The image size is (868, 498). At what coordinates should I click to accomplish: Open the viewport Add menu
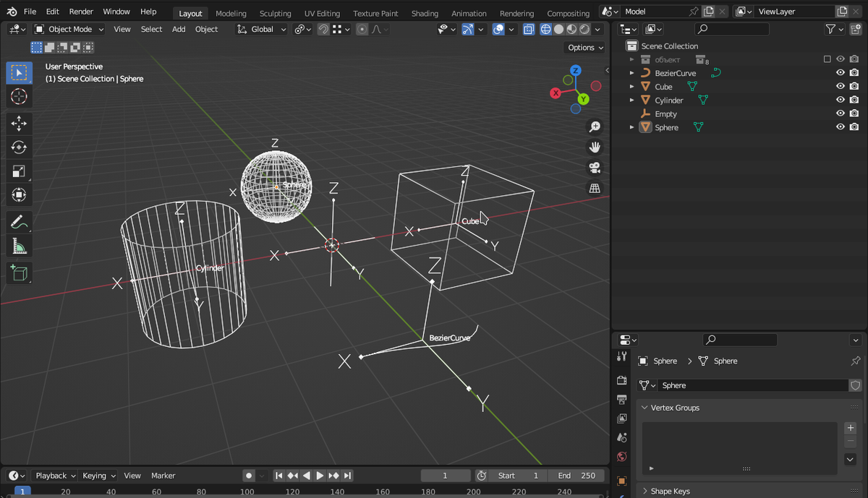tap(179, 29)
